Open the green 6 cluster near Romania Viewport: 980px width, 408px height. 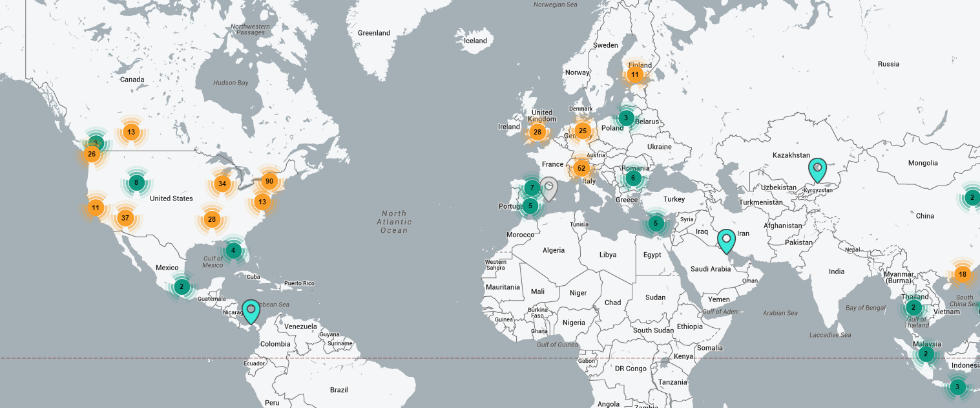(633, 178)
